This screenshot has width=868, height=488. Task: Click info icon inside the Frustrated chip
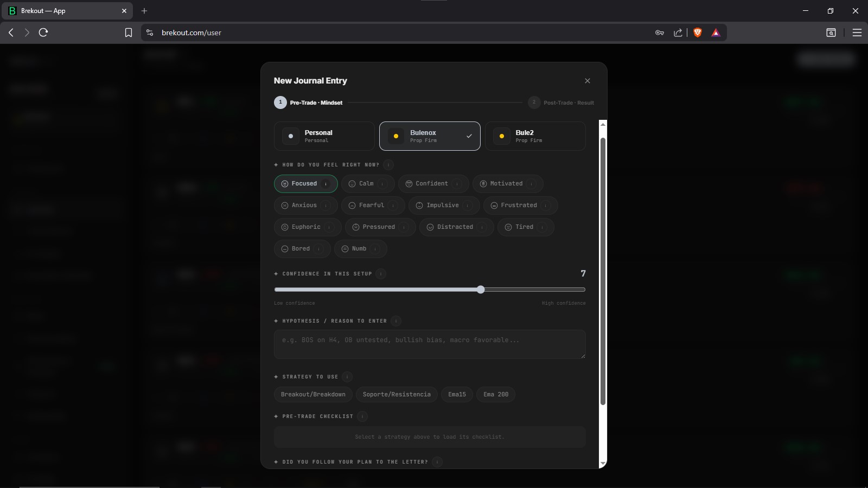546,206
